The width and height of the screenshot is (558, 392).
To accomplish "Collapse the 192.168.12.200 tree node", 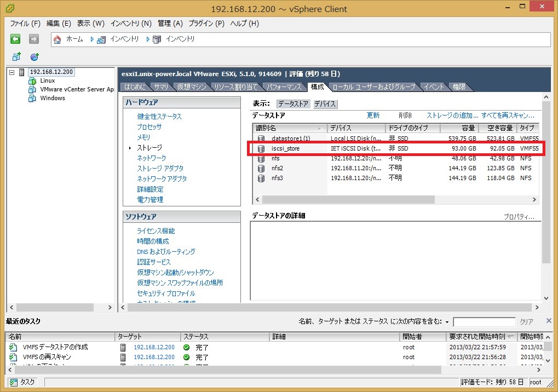I will coord(11,72).
